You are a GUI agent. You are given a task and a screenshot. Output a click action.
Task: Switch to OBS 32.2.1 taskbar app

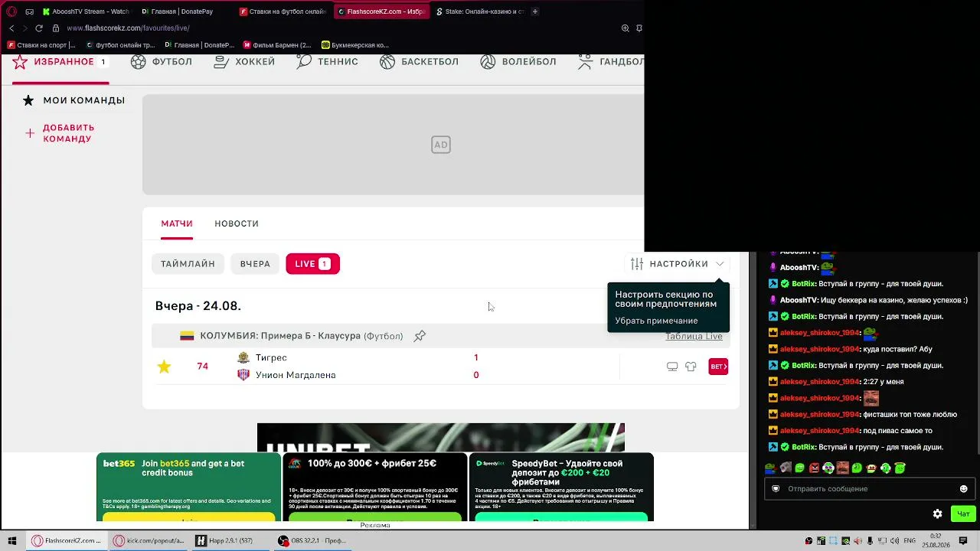coord(312,540)
